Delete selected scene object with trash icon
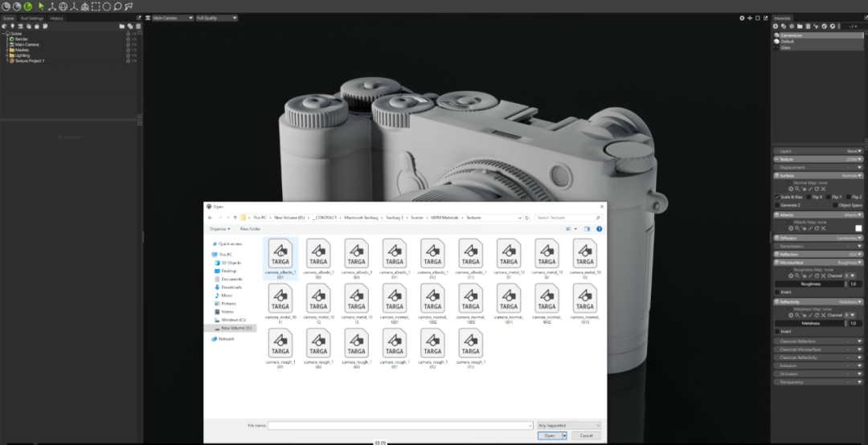 (138, 26)
